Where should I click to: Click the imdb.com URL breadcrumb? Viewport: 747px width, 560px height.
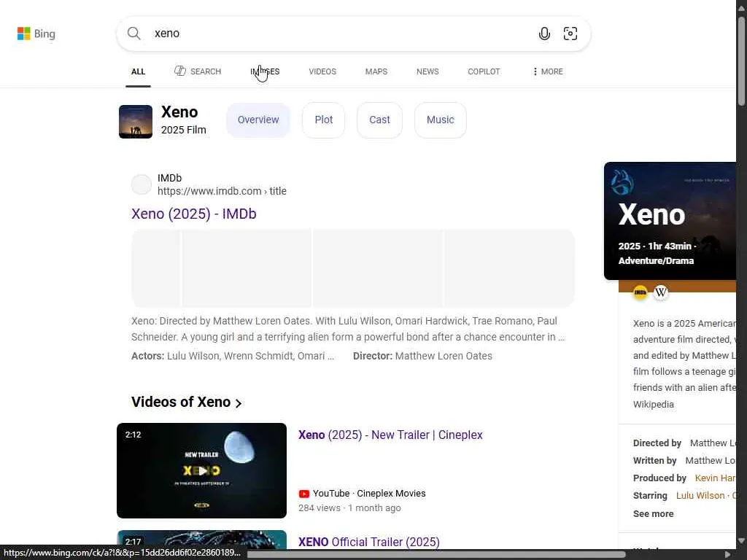click(x=222, y=191)
